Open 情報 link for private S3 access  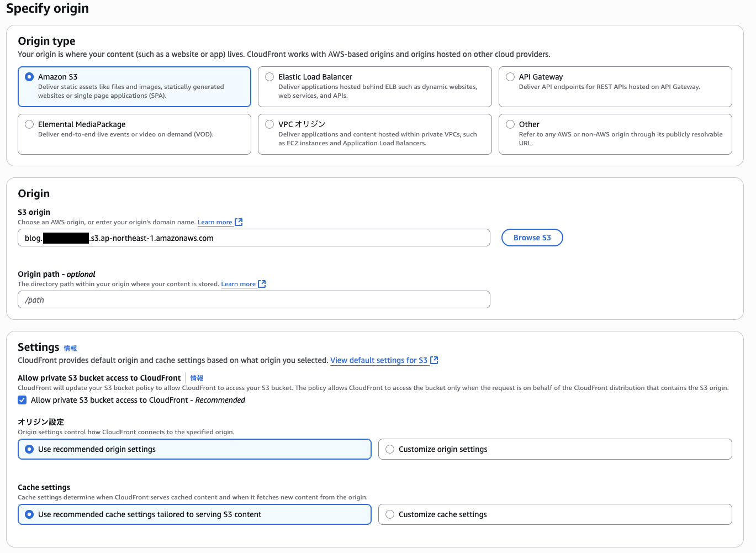197,378
